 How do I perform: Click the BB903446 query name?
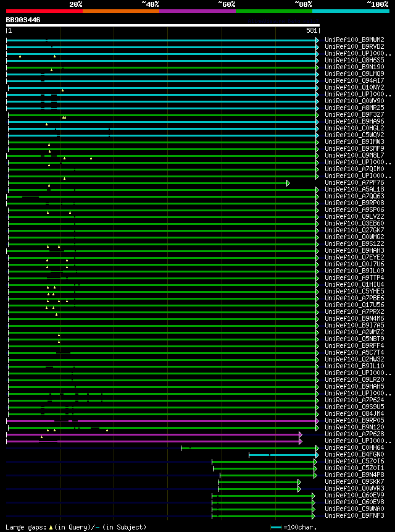pos(23,20)
